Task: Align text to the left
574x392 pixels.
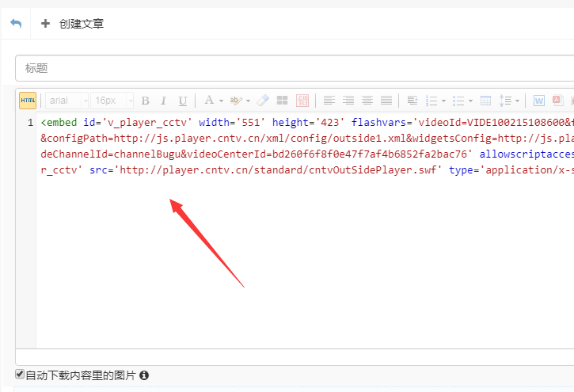Action: pyautogui.click(x=329, y=101)
